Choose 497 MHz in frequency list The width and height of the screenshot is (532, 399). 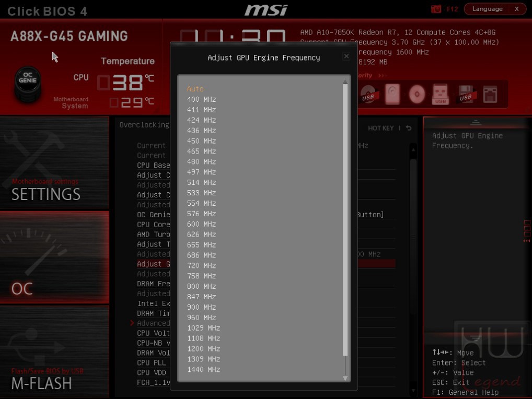[201, 172]
